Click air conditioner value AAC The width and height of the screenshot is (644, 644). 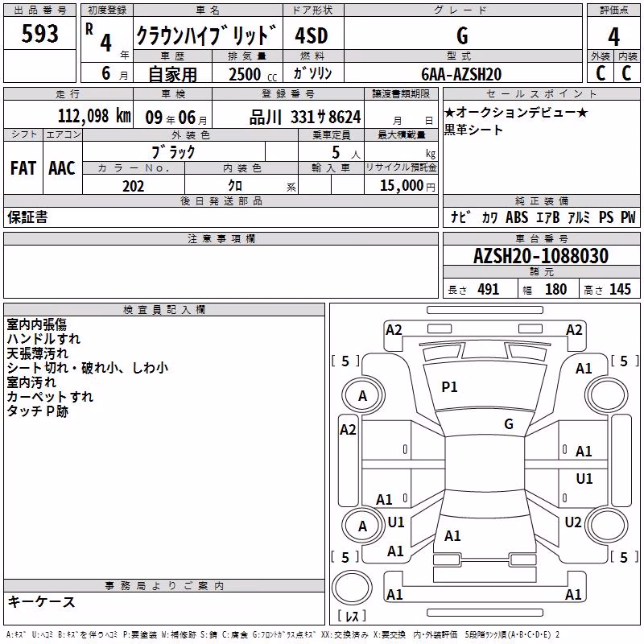(x=62, y=168)
